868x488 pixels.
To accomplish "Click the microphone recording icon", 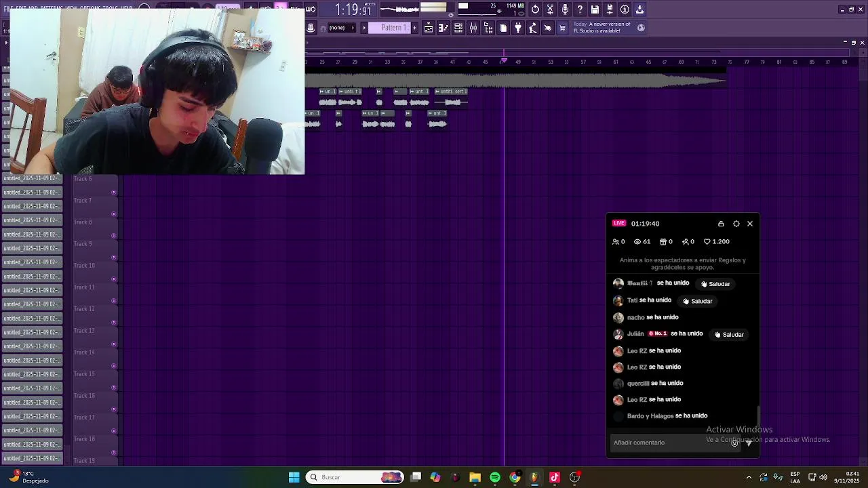I will 565,9.
